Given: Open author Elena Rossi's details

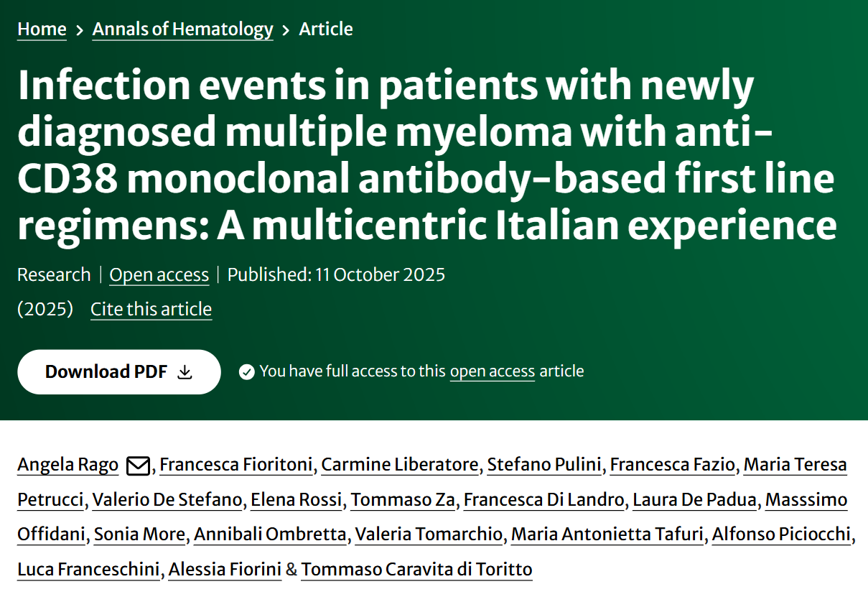Looking at the screenshot, I should click(x=296, y=499).
